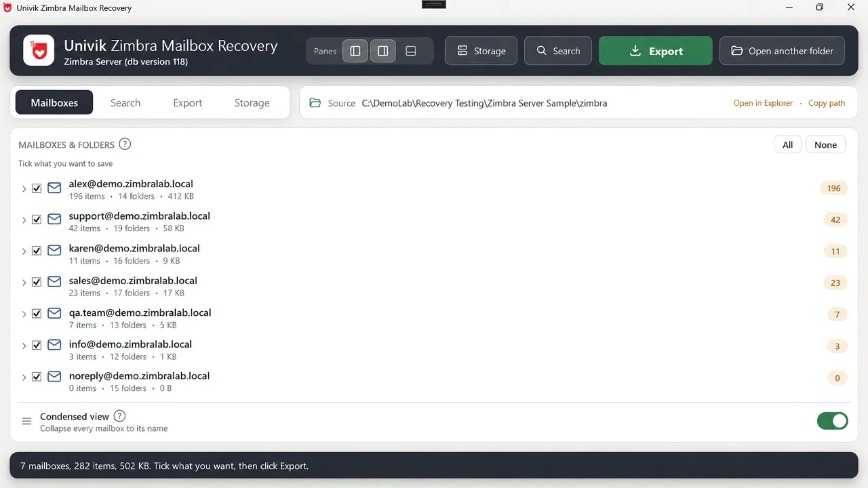
Task: Switch to the Search tab
Action: [x=125, y=102]
